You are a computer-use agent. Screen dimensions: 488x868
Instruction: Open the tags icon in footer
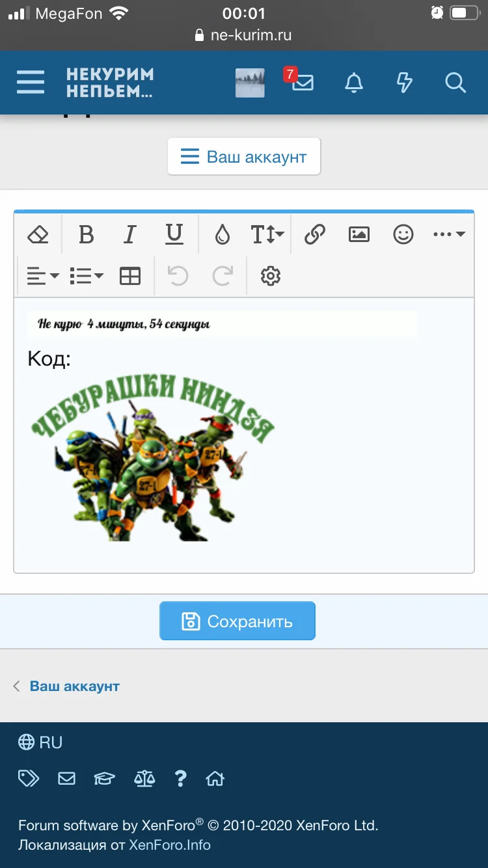click(x=29, y=778)
